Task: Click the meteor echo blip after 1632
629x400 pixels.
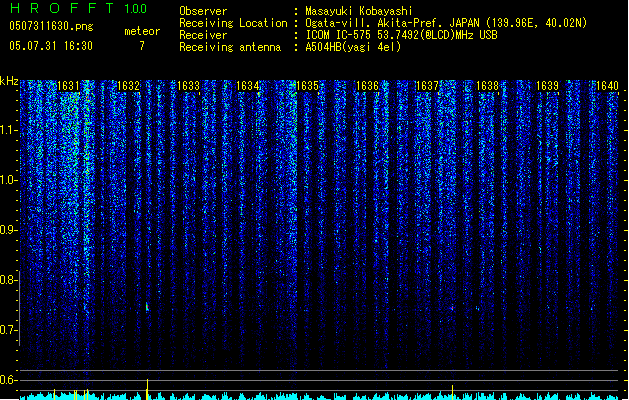Action: coord(147,307)
